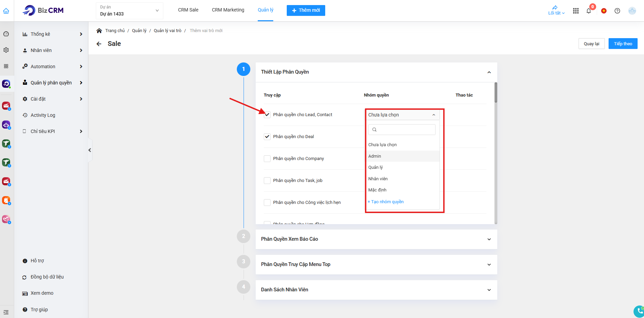Screen dimensions: 644x318
Task: Check Phân quyền cho Task, job
Action: point(267,181)
